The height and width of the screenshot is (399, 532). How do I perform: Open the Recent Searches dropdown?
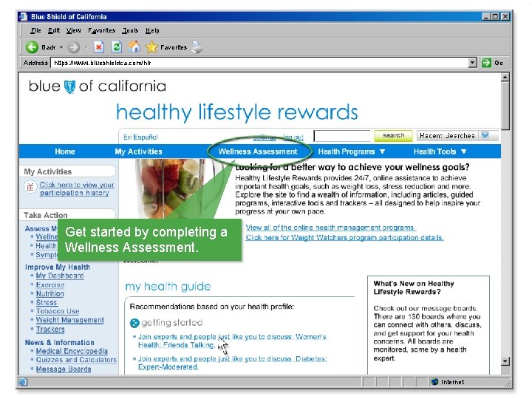pyautogui.click(x=485, y=135)
